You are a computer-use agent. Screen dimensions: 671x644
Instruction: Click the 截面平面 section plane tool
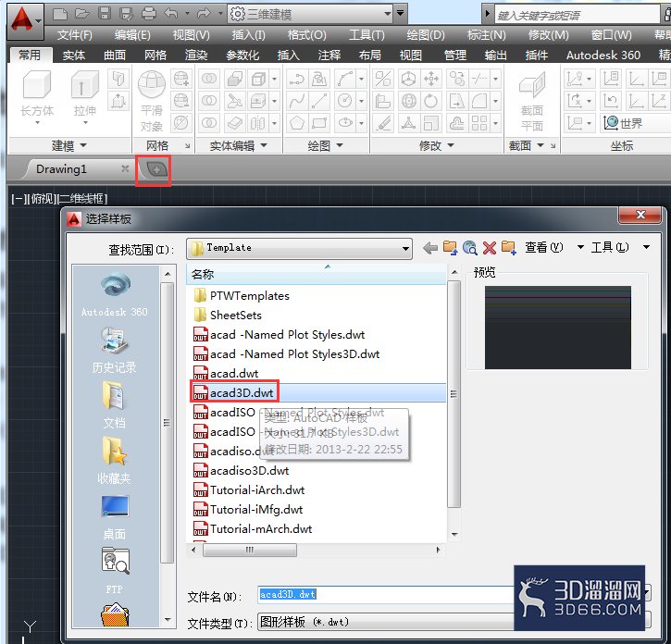[x=531, y=100]
